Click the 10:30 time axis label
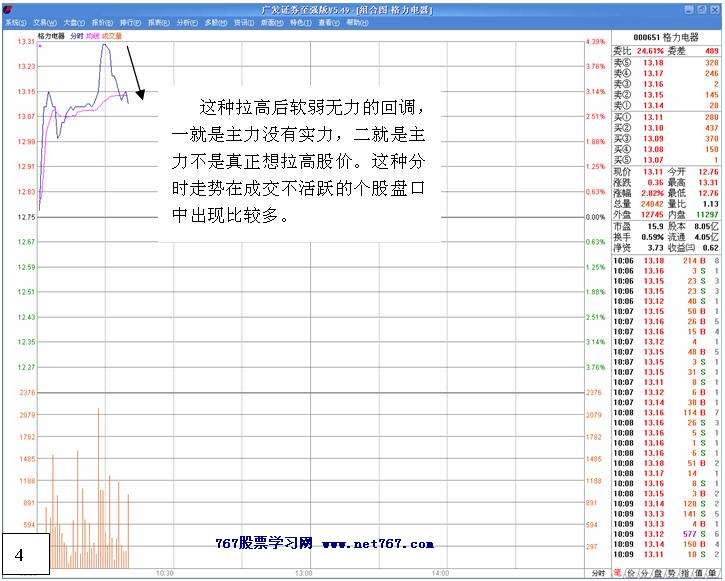725x581 pixels. 165,574
